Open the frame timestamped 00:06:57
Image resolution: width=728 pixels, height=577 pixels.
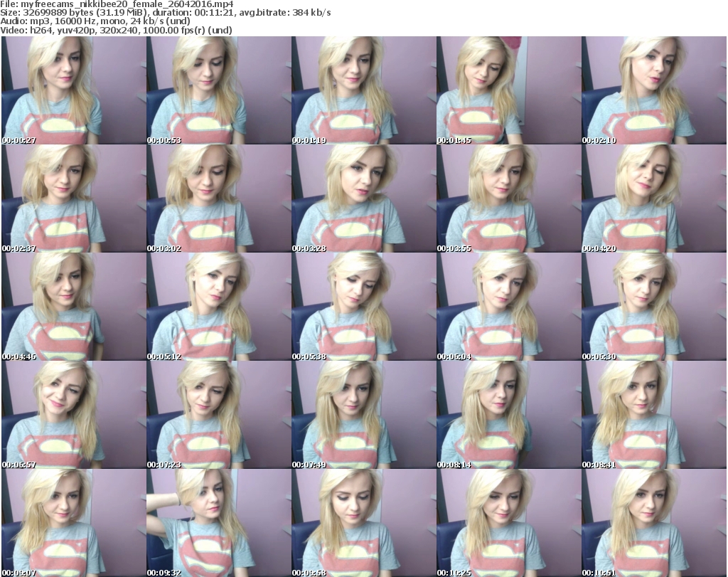74,415
